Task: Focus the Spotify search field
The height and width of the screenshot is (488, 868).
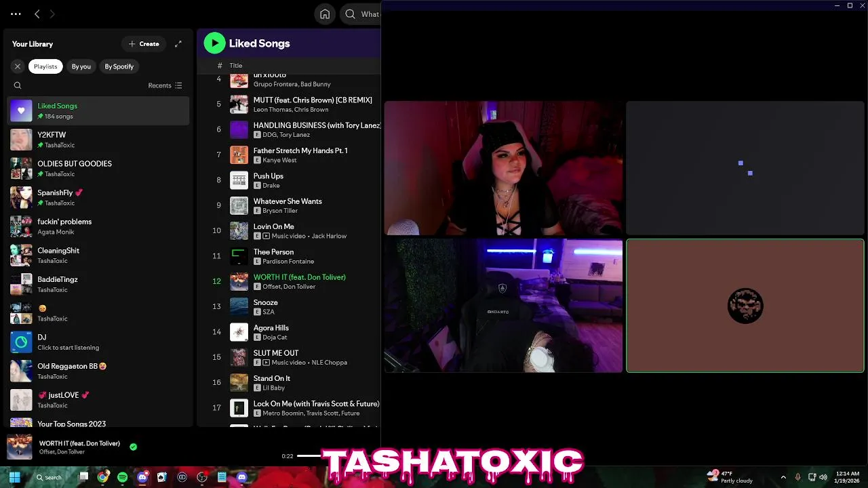Action: coord(361,14)
